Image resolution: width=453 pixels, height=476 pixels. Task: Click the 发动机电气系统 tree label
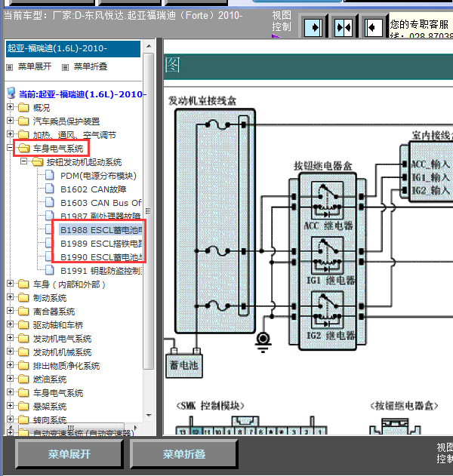[x=62, y=339]
